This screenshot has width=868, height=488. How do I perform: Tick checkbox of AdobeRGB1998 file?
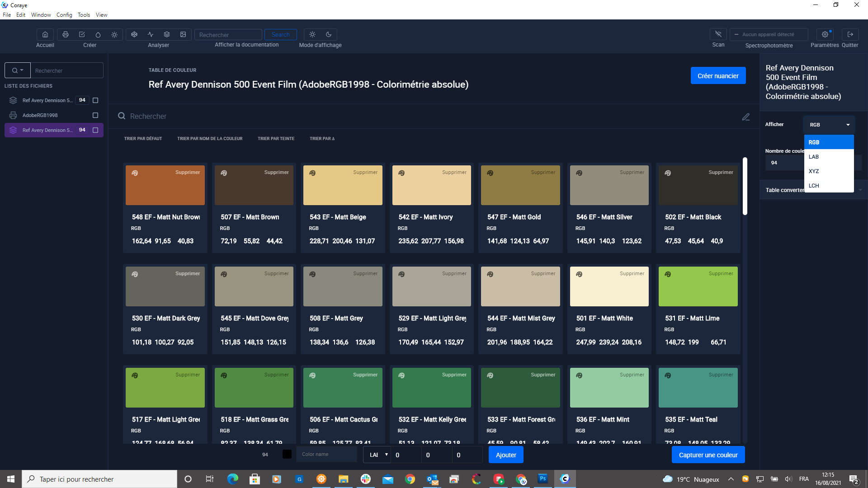95,115
